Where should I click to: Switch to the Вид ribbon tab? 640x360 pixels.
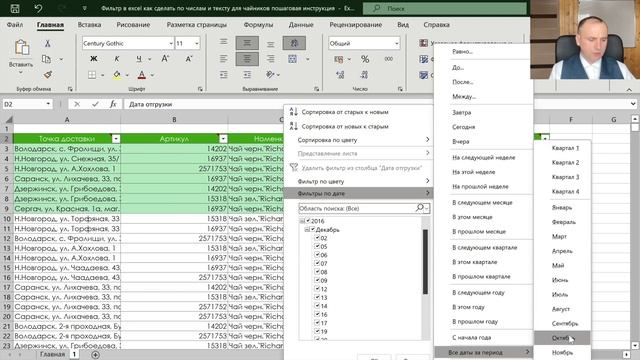point(403,25)
